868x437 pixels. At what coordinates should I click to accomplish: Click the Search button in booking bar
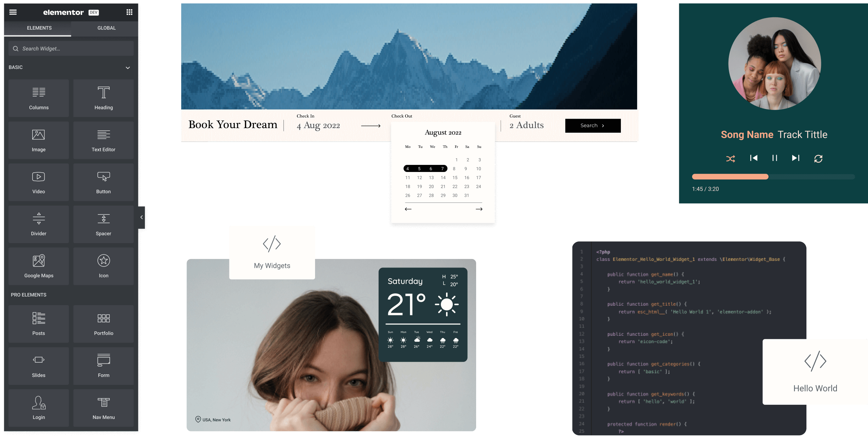click(x=593, y=125)
